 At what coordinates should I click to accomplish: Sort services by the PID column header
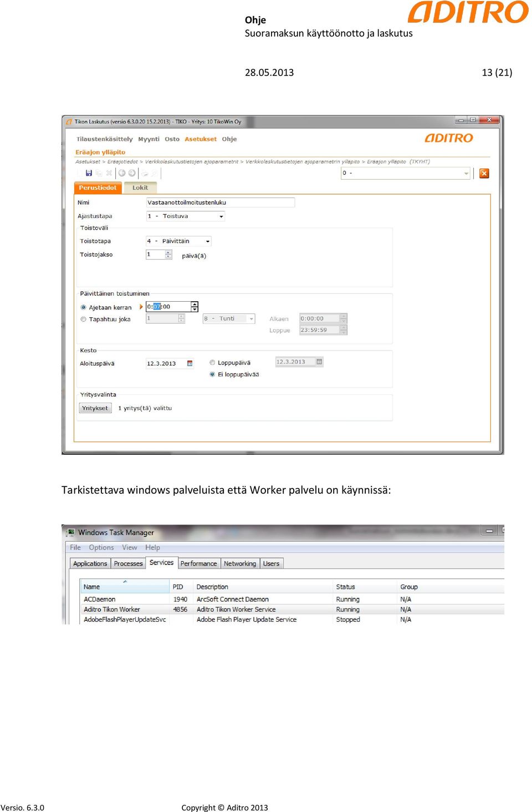(x=181, y=587)
